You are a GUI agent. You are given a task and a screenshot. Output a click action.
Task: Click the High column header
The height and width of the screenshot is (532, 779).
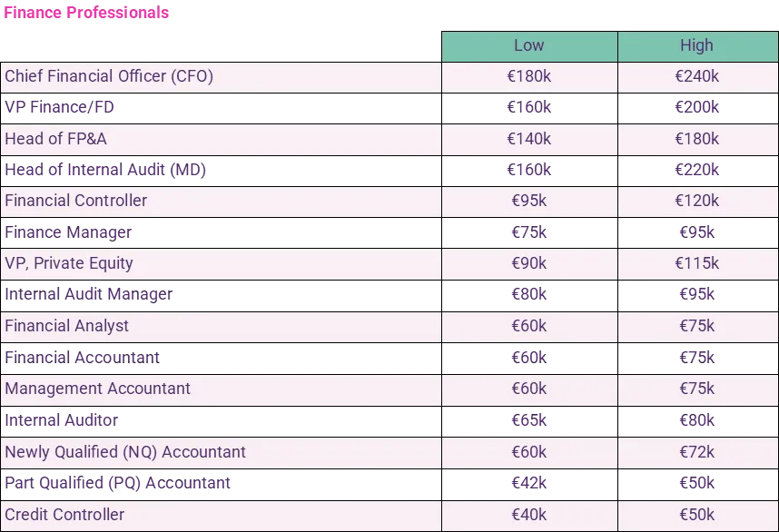696,45
